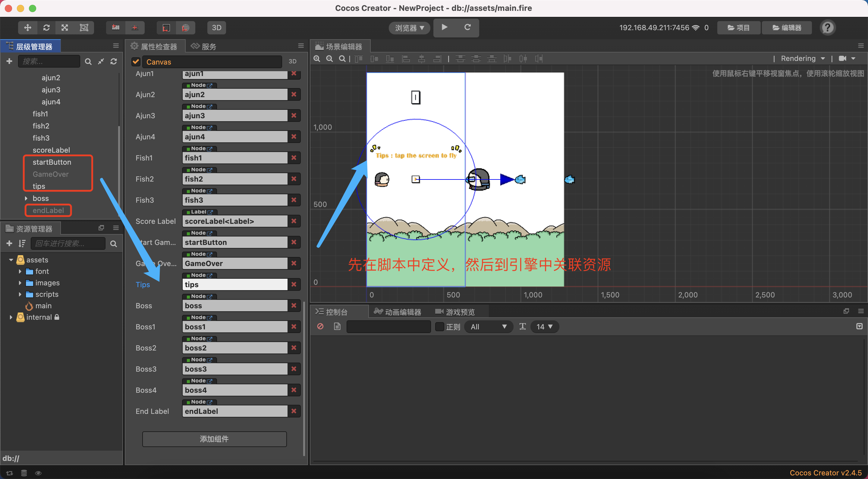Open the 浏览器 preview platform dropdown
Viewport: 868px width, 479px height.
[x=409, y=28]
